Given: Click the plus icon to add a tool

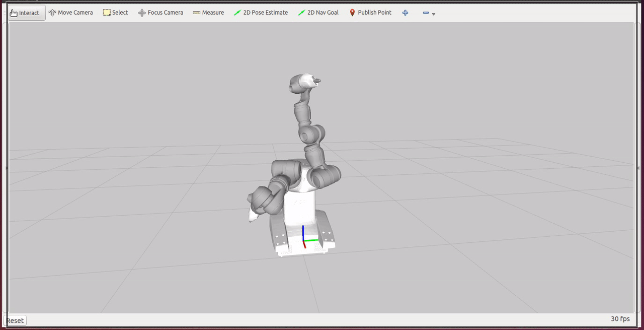Looking at the screenshot, I should pos(405,13).
